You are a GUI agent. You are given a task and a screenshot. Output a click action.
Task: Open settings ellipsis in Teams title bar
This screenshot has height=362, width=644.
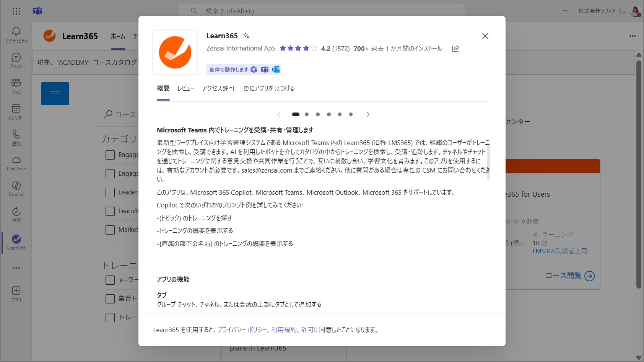coord(566,11)
